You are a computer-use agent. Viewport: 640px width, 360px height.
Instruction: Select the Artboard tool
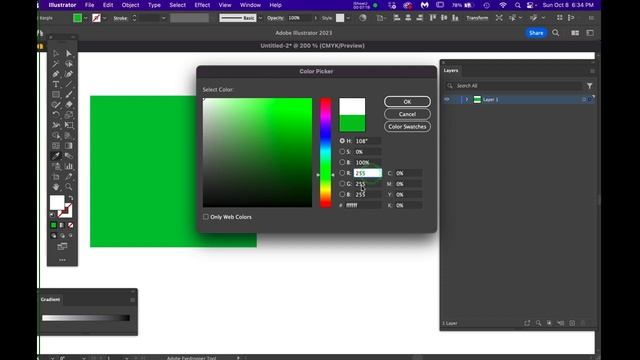tap(56, 177)
